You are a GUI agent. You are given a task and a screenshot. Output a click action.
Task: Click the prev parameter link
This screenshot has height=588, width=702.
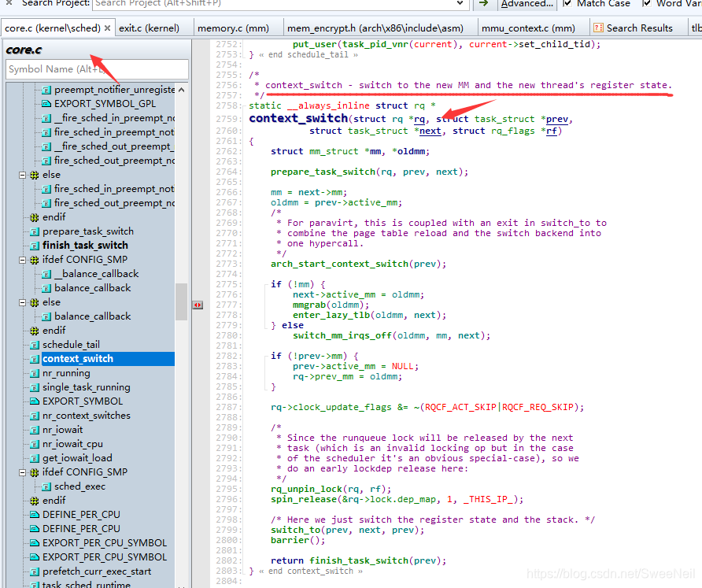click(557, 119)
